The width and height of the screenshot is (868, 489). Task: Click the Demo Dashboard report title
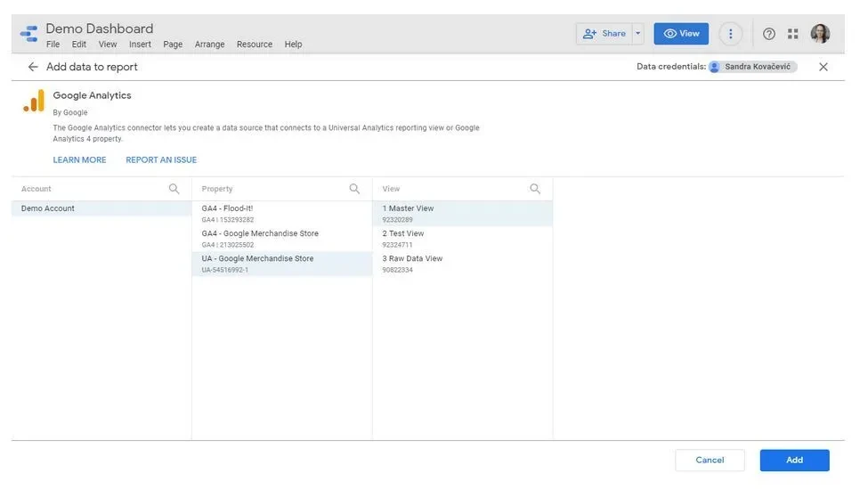tap(99, 29)
